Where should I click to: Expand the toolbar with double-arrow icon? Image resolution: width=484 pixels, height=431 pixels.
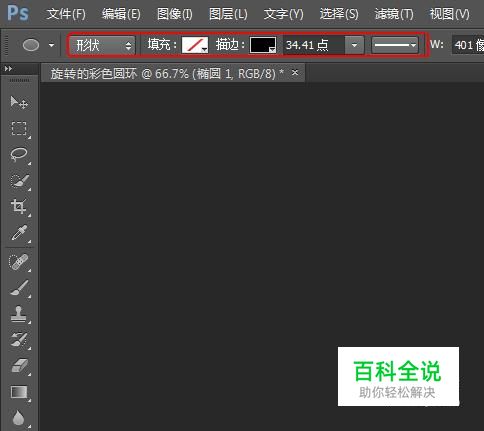click(x=8, y=69)
